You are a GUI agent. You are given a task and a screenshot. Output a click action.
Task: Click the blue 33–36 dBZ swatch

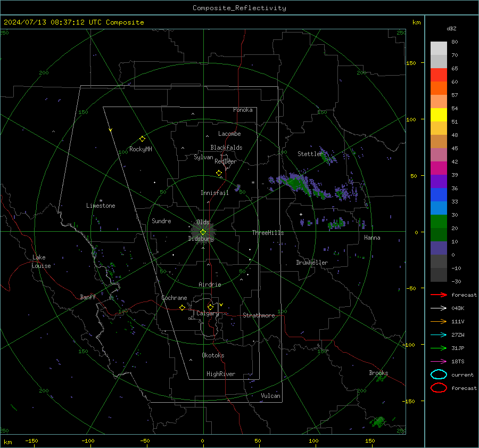pos(439,195)
